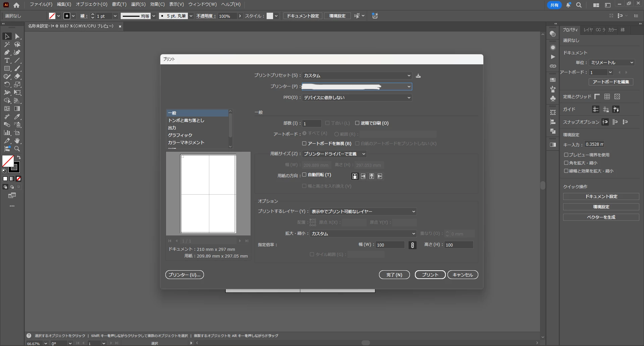This screenshot has width=644, height=346.
Task: Select the Zoom tool magnifier
Action: click(17, 149)
